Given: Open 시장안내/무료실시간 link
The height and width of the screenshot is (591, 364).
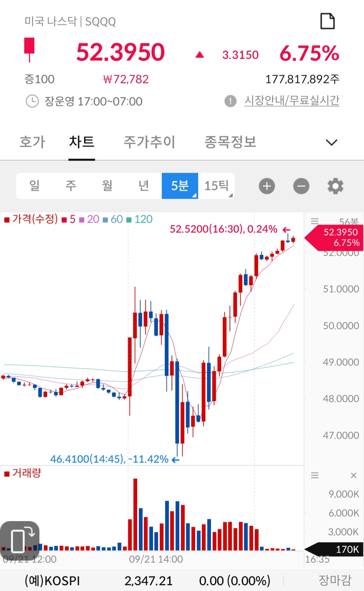Looking at the screenshot, I should [292, 101].
